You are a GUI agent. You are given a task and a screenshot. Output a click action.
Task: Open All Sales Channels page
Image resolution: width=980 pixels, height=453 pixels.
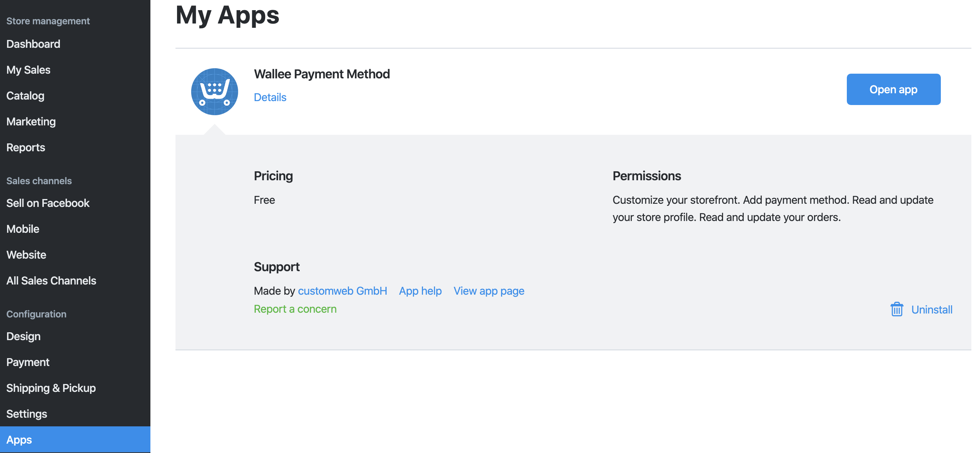point(51,281)
